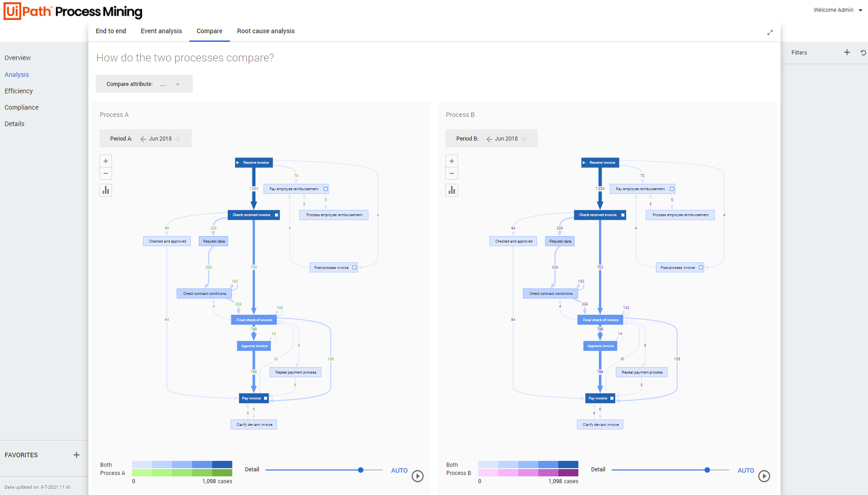This screenshot has height=495, width=868.
Task: Toggle the Pay invoice checkbox in Process B
Action: coord(612,398)
